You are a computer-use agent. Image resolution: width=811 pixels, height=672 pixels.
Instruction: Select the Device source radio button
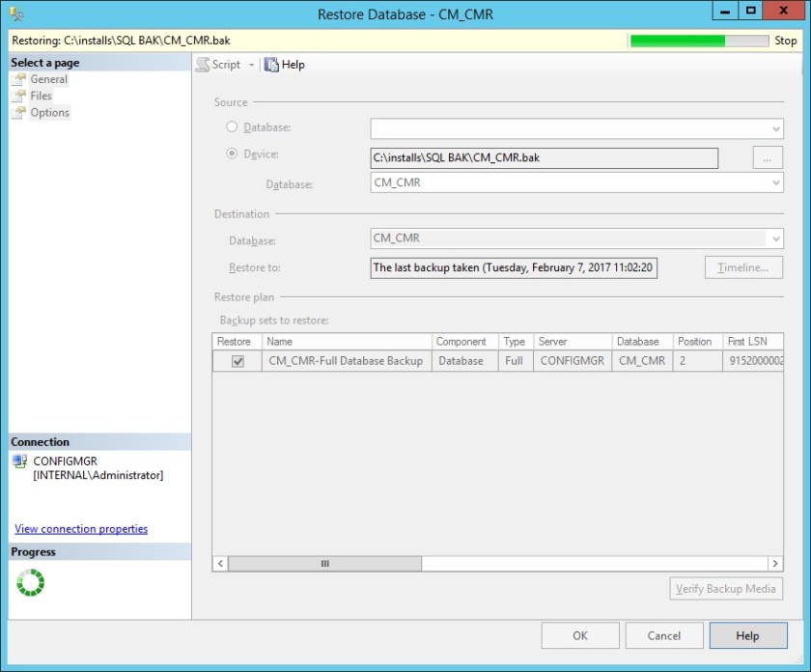tap(232, 154)
